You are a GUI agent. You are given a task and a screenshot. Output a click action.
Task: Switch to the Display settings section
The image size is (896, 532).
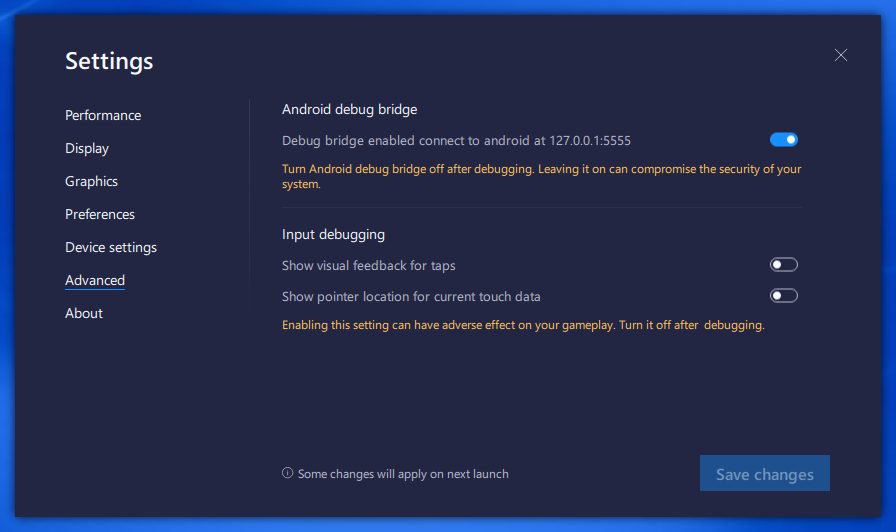(x=87, y=148)
